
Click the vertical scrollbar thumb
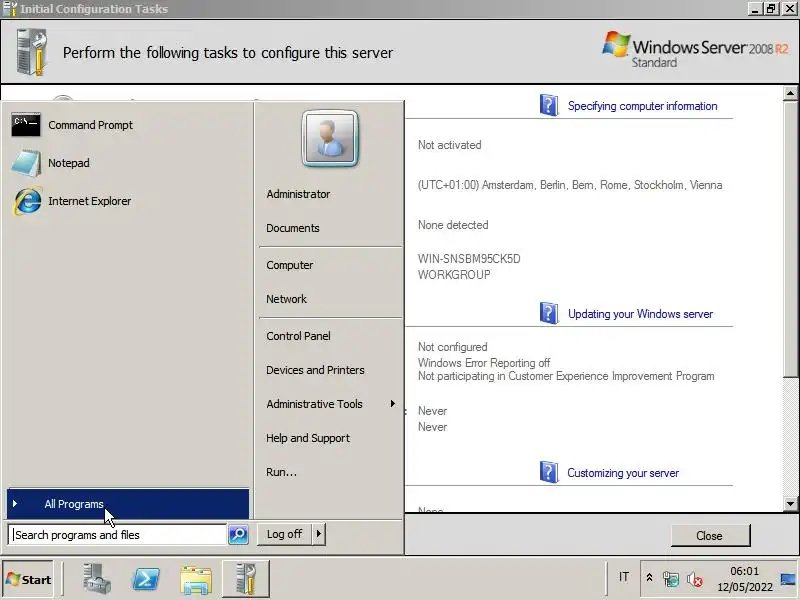pyautogui.click(x=790, y=239)
